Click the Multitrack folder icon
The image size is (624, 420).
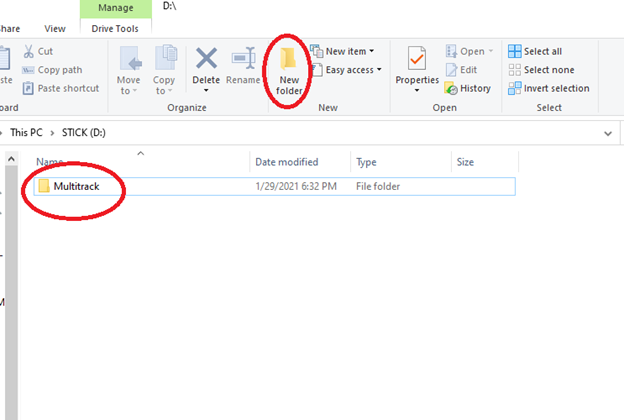44,186
